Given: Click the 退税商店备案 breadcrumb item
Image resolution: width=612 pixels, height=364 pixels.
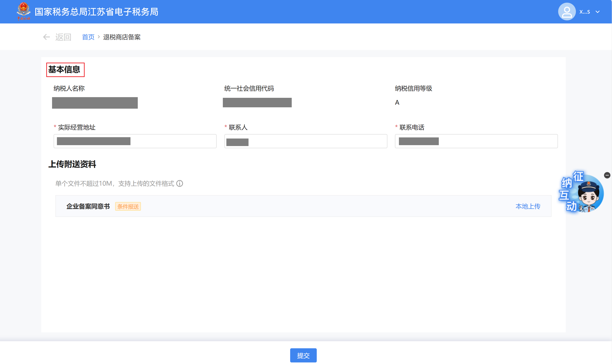Looking at the screenshot, I should [122, 37].
